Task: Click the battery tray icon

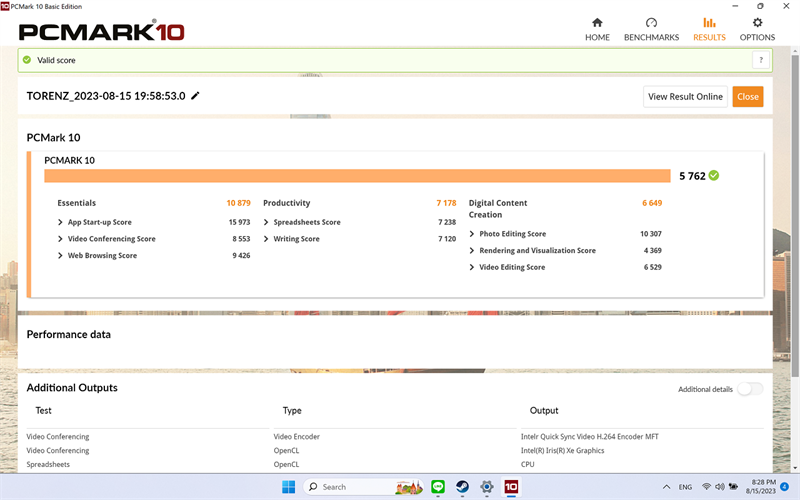Action: click(x=733, y=487)
